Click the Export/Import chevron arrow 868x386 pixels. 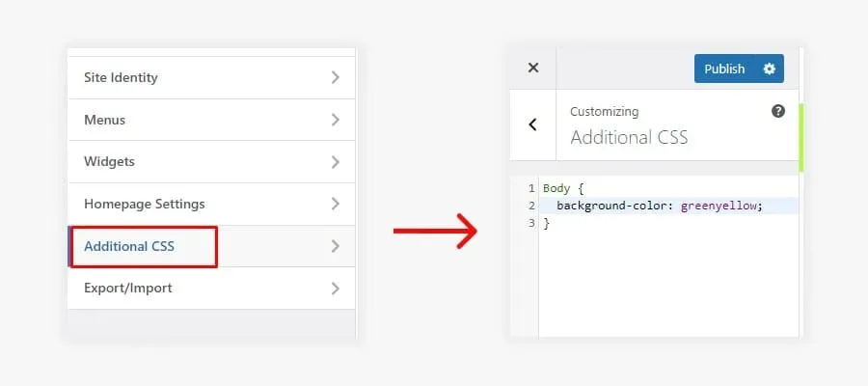coord(335,288)
